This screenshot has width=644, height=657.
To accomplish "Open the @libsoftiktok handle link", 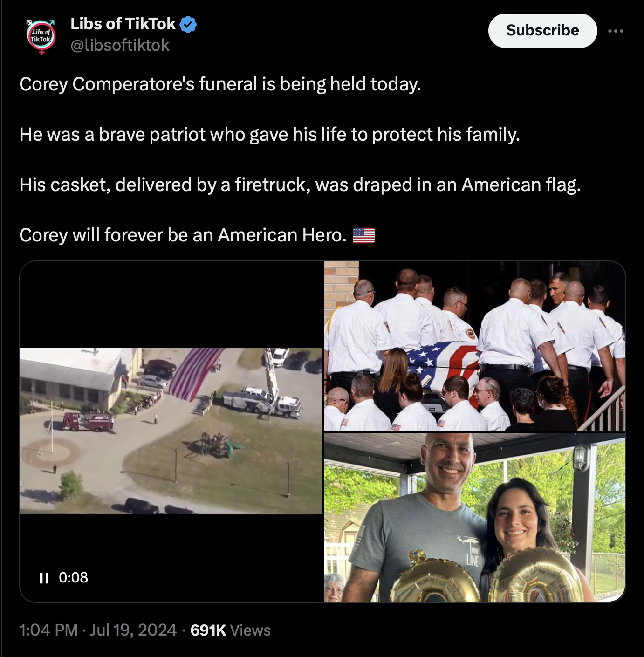I will (x=120, y=46).
